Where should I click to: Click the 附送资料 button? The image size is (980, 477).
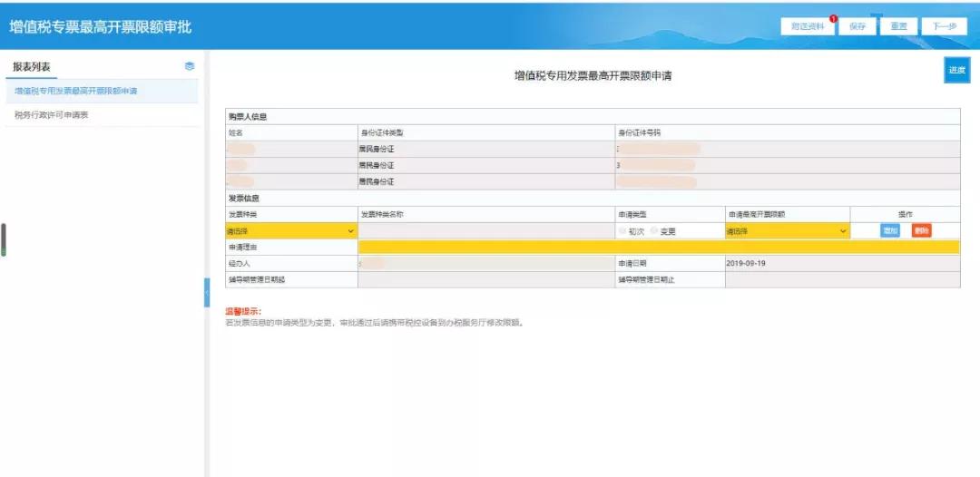808,27
